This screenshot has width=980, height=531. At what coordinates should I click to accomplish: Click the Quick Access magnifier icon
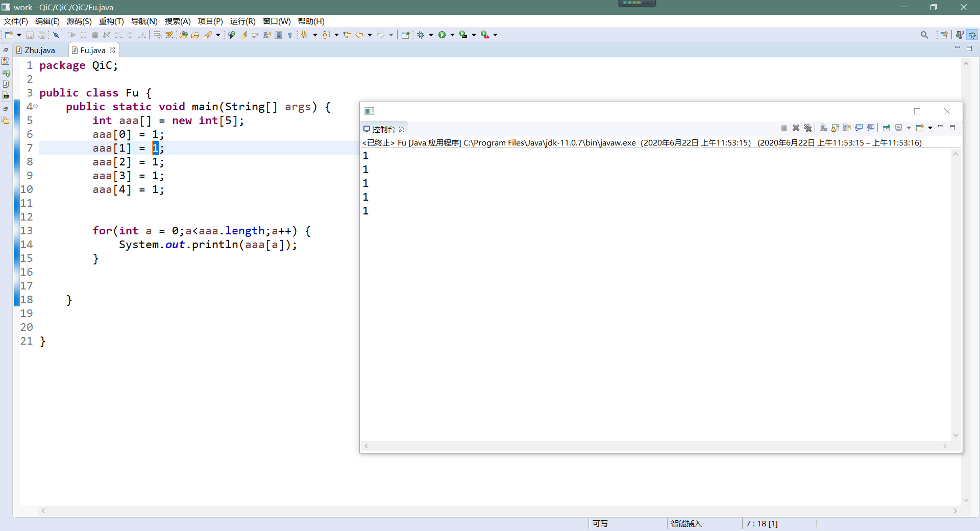click(x=924, y=35)
